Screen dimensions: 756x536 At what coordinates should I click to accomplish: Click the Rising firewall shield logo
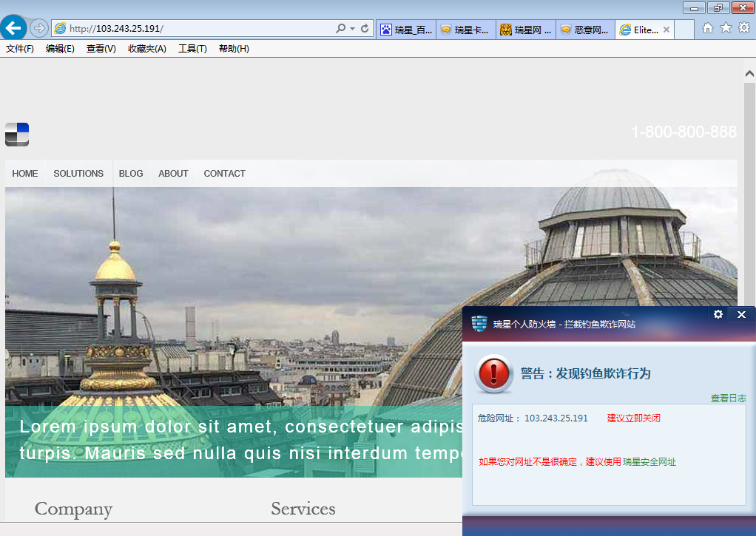click(x=479, y=323)
